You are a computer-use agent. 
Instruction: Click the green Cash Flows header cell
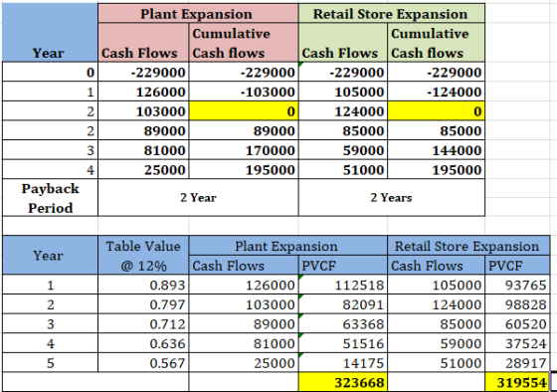pos(343,43)
